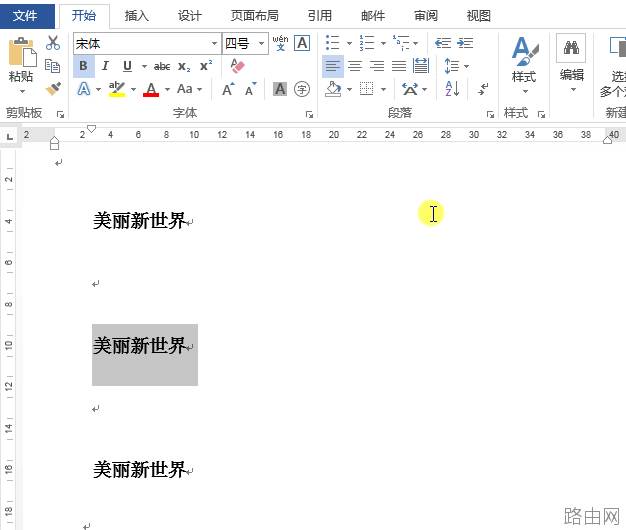The image size is (626, 530).
Task: Click the Phonetic Guide wén icon
Action: (280, 43)
